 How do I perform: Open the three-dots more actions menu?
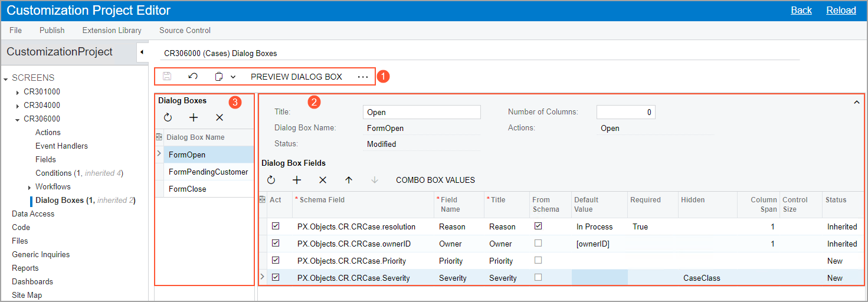[x=363, y=77]
